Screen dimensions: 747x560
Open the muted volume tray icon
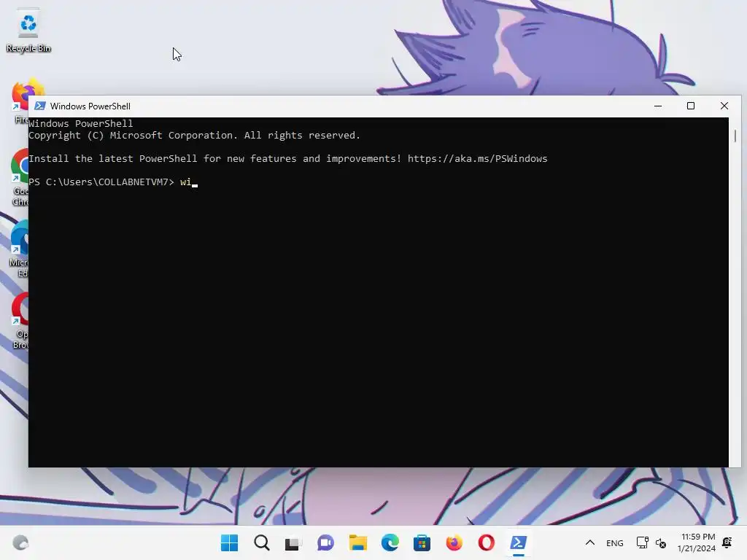(661, 542)
